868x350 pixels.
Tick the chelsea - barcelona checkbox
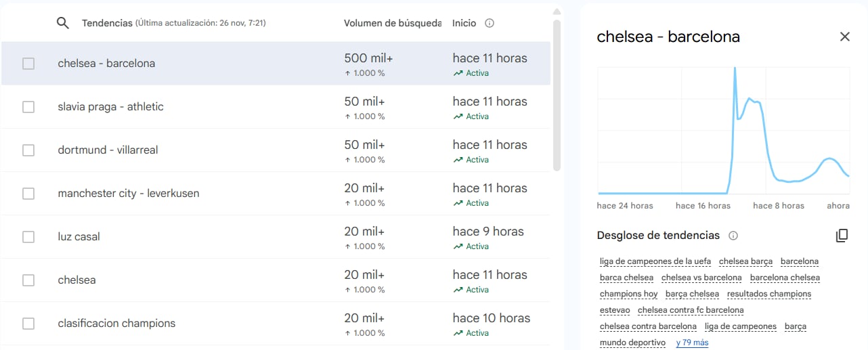click(28, 64)
